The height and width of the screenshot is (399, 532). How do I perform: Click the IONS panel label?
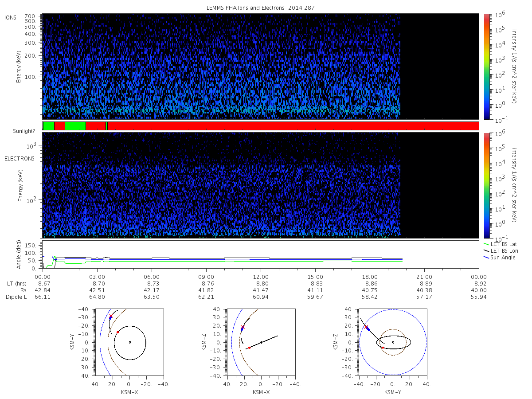click(x=11, y=18)
